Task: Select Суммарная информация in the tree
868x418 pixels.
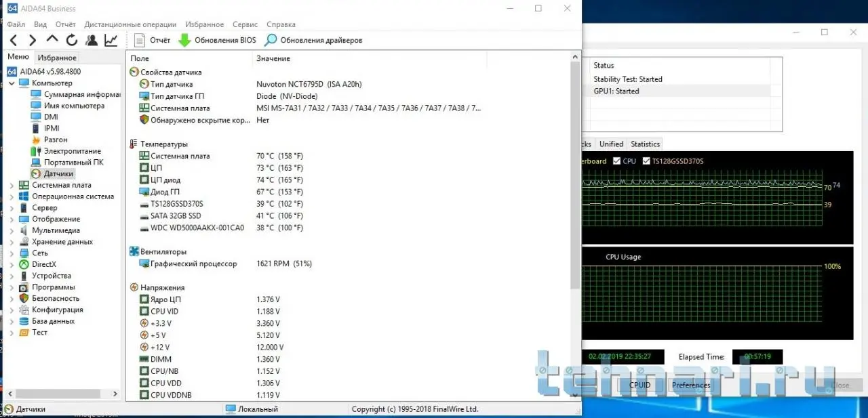Action: point(82,94)
